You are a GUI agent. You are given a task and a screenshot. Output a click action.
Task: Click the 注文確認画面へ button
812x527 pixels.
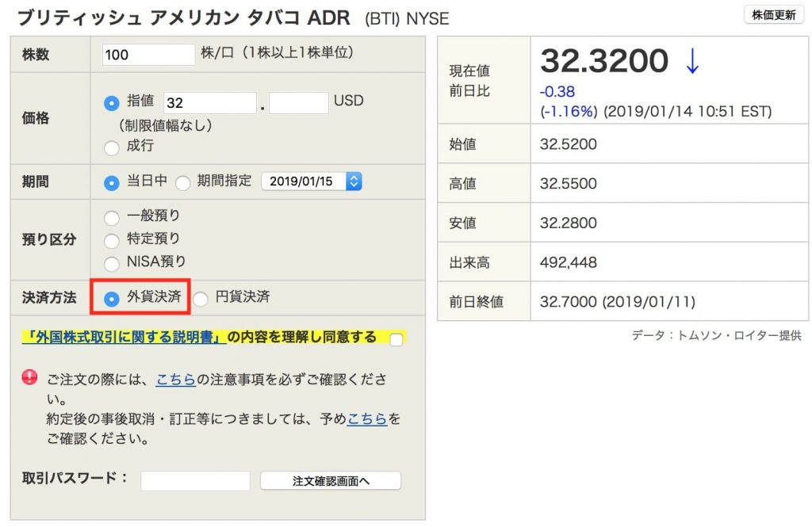pyautogui.click(x=331, y=481)
